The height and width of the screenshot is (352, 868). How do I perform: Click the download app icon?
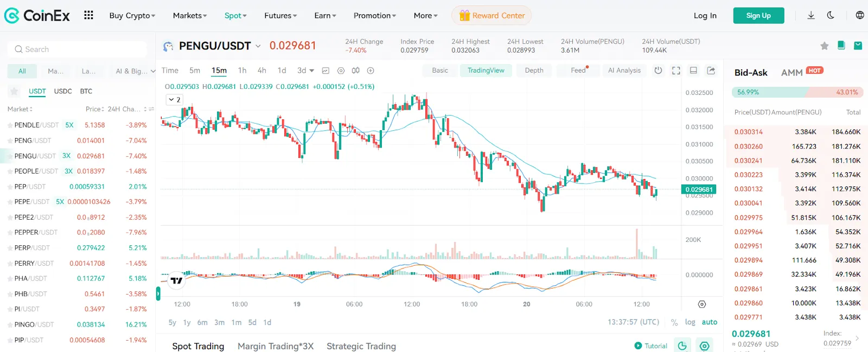coord(811,15)
